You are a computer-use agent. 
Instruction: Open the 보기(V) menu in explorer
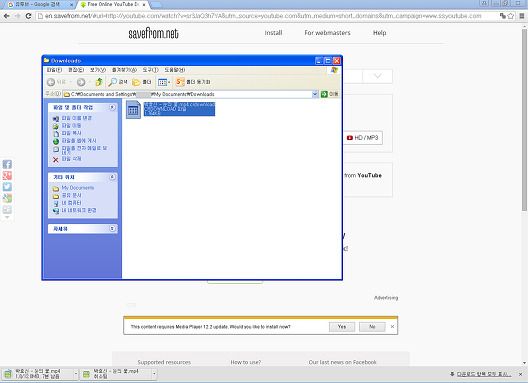pyautogui.click(x=98, y=70)
